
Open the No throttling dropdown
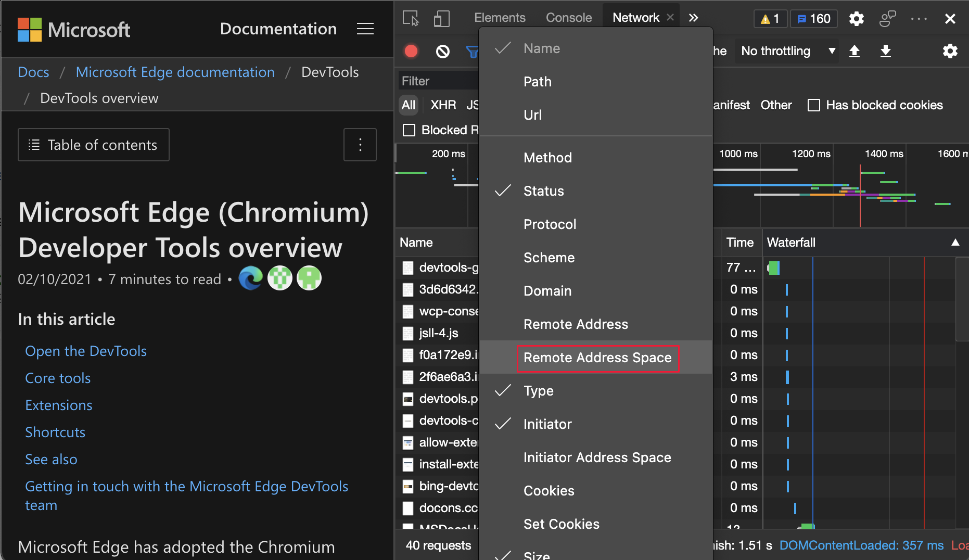click(x=786, y=51)
